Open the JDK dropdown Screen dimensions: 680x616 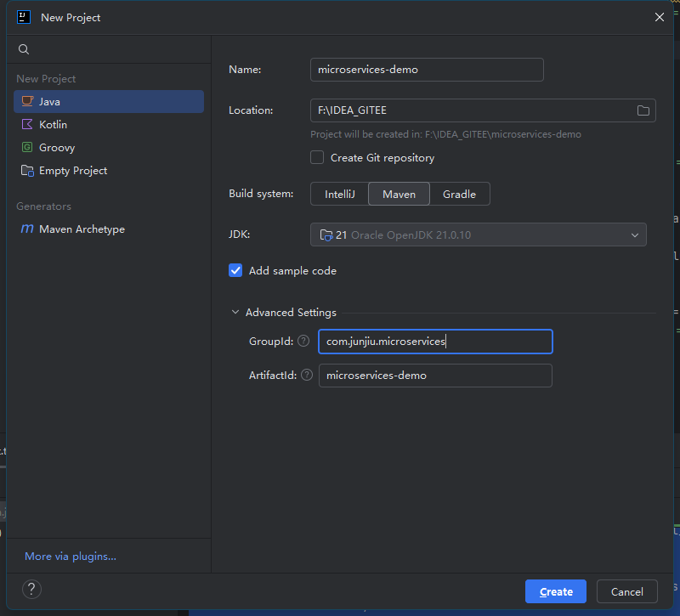479,235
